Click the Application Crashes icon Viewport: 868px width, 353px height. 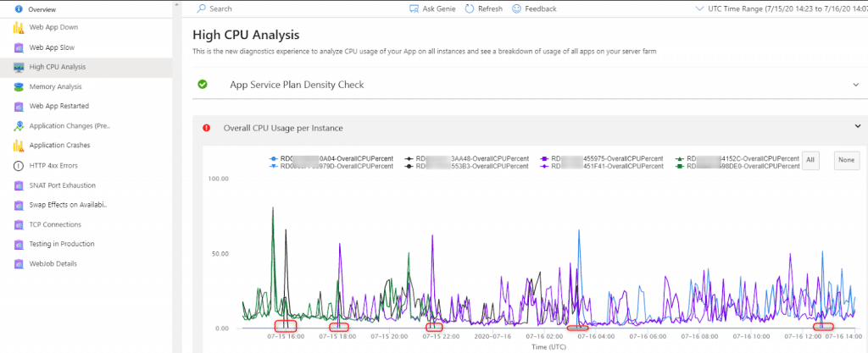coord(19,146)
